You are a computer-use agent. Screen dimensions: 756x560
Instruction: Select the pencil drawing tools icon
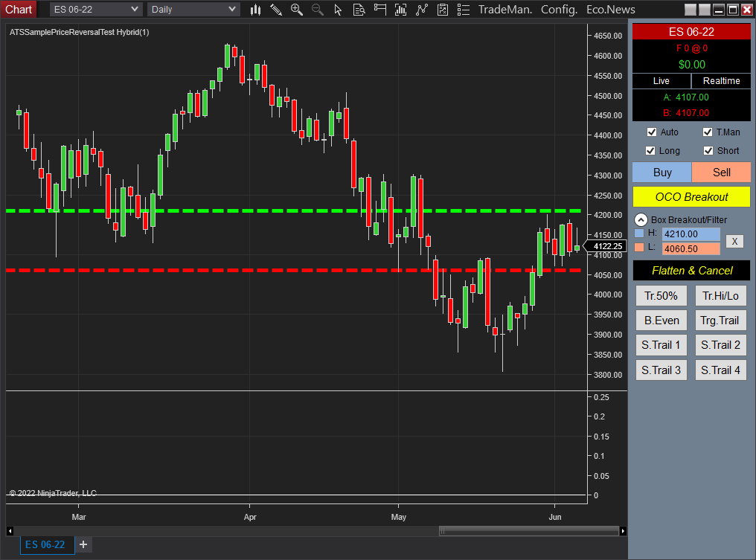[276, 10]
